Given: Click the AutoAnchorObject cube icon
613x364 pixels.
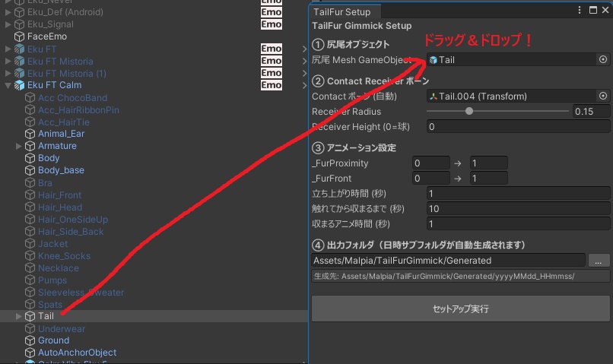Looking at the screenshot, I should pyautogui.click(x=30, y=353).
